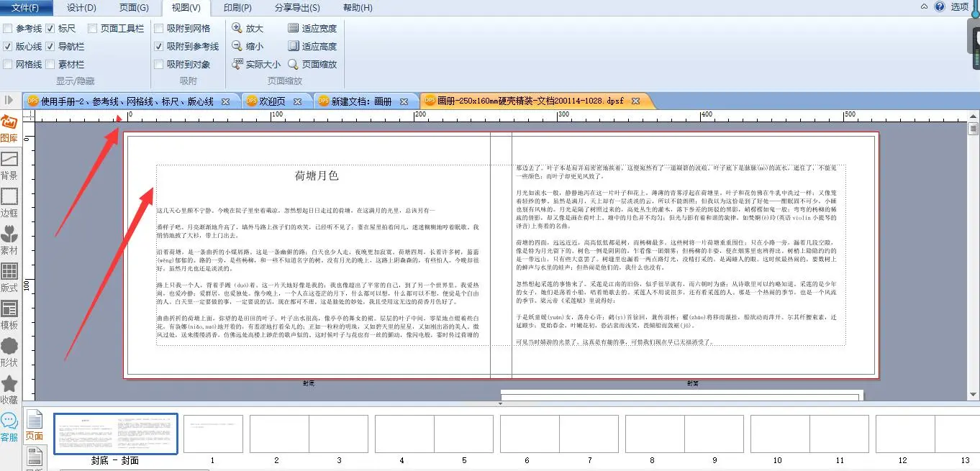Open the 文件(F) menu
Screen dimensions: 980x471
click(x=26, y=7)
